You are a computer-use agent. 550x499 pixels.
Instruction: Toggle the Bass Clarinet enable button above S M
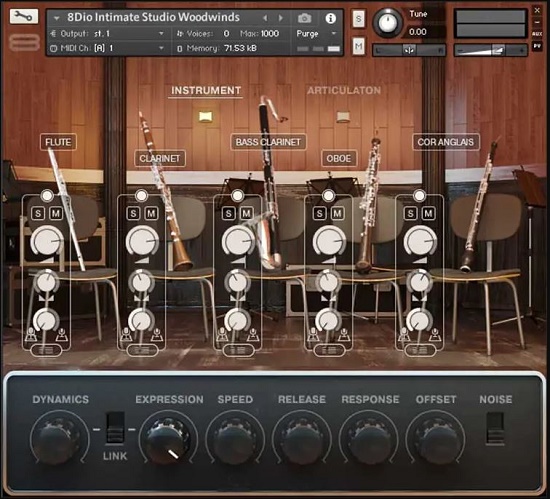click(x=237, y=195)
